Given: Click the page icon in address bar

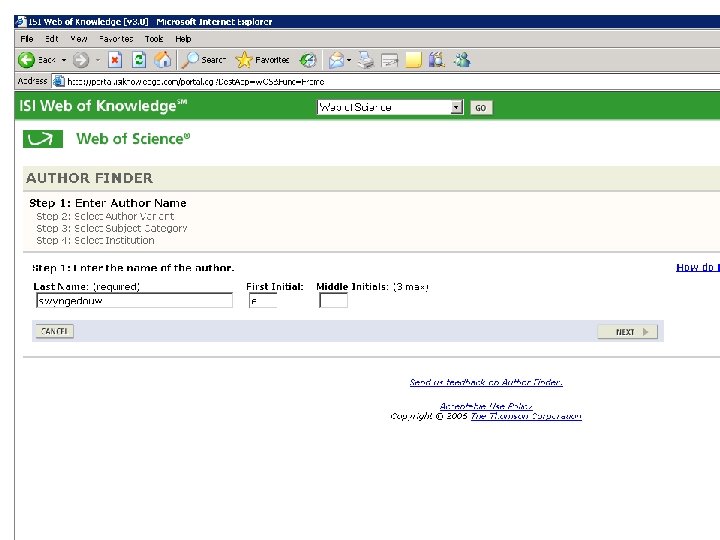Looking at the screenshot, I should [x=58, y=82].
